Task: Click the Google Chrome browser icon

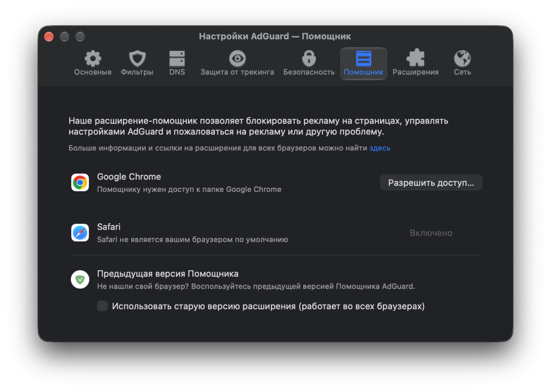Action: tap(80, 183)
